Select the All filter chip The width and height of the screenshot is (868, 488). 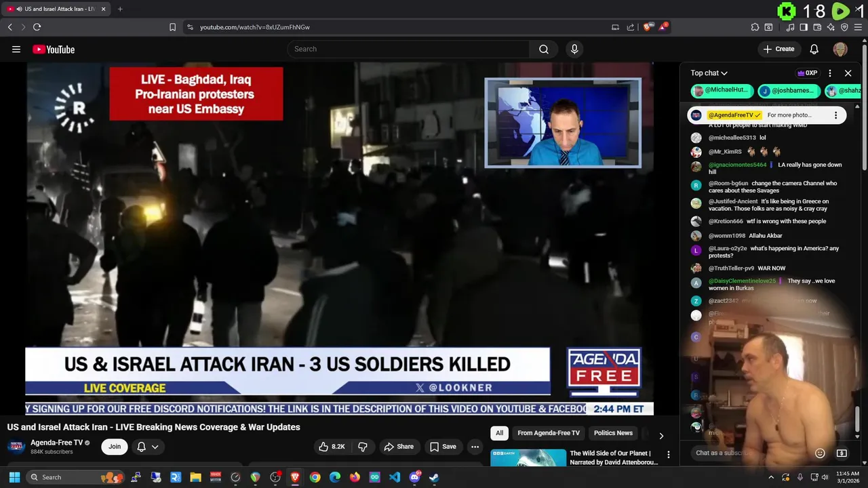pos(499,433)
